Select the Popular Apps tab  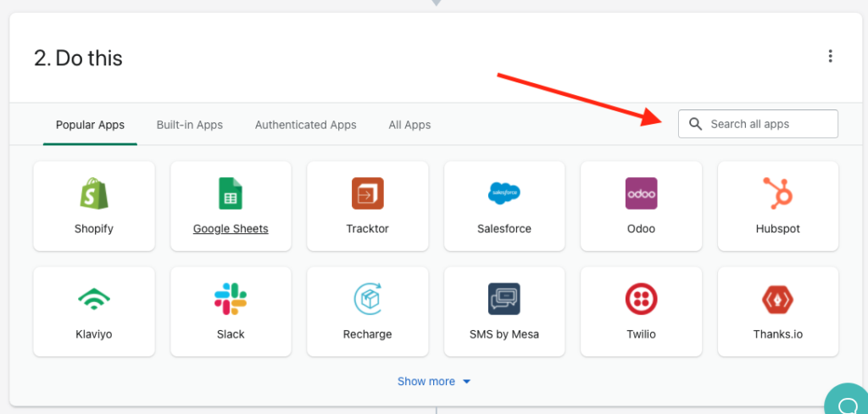[x=90, y=125]
